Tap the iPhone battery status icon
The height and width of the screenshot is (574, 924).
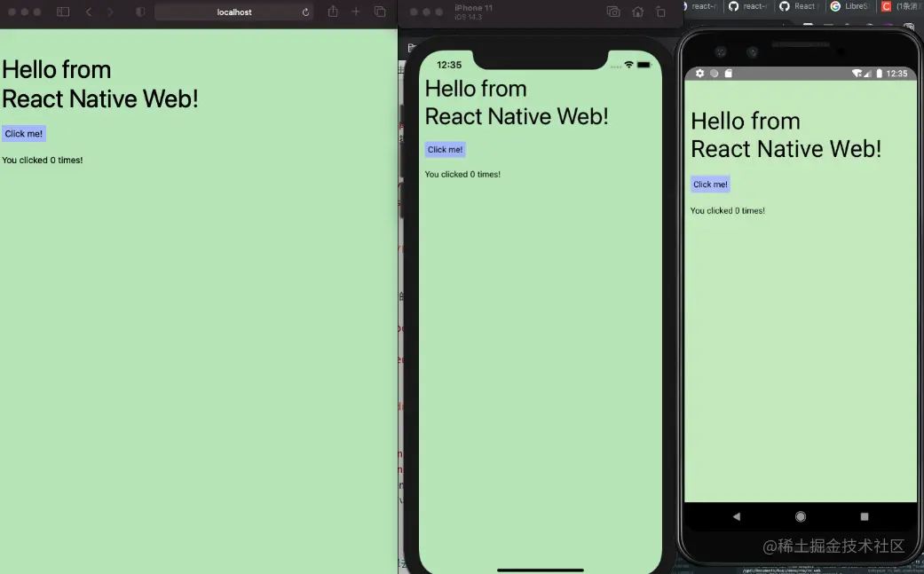point(644,65)
